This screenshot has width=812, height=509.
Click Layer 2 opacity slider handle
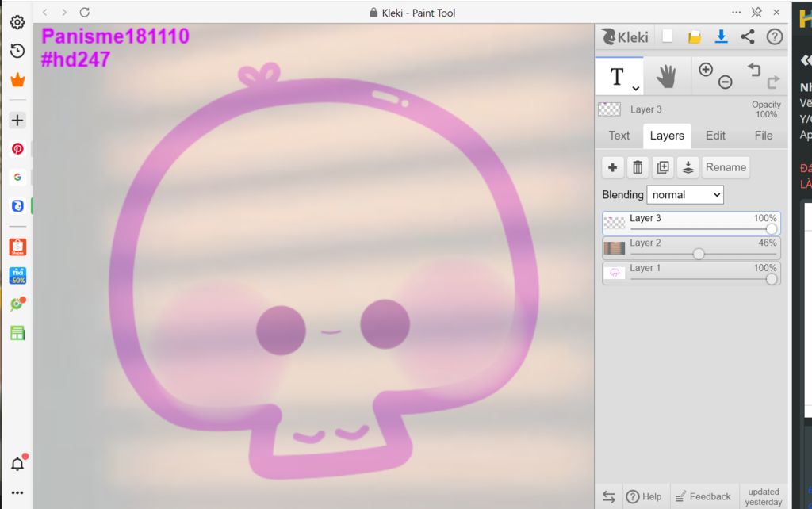[699, 254]
